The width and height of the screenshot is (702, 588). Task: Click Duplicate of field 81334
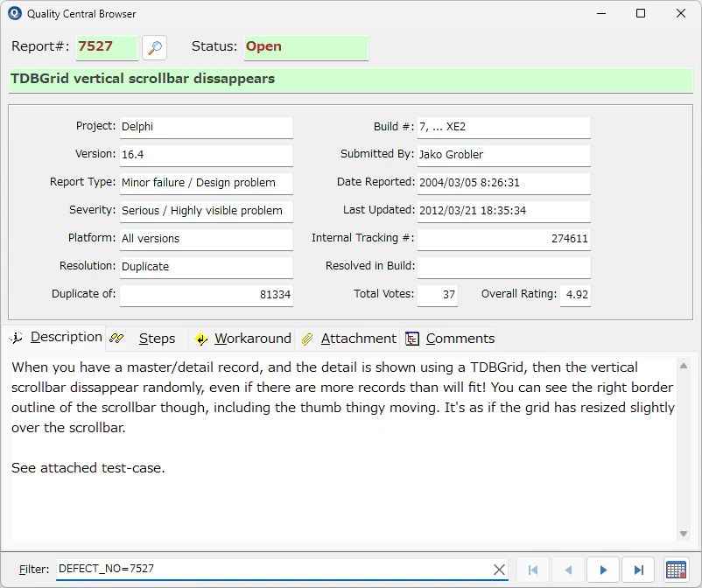[x=207, y=295]
